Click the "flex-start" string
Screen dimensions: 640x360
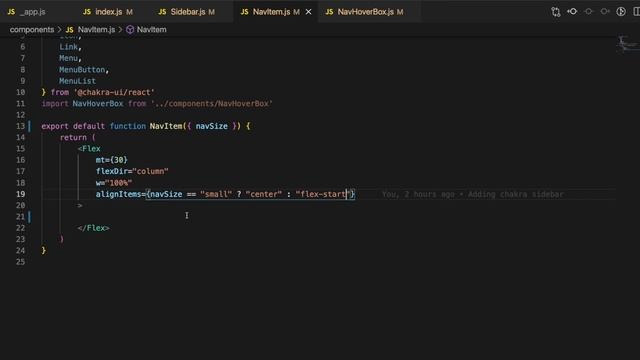click(323, 194)
